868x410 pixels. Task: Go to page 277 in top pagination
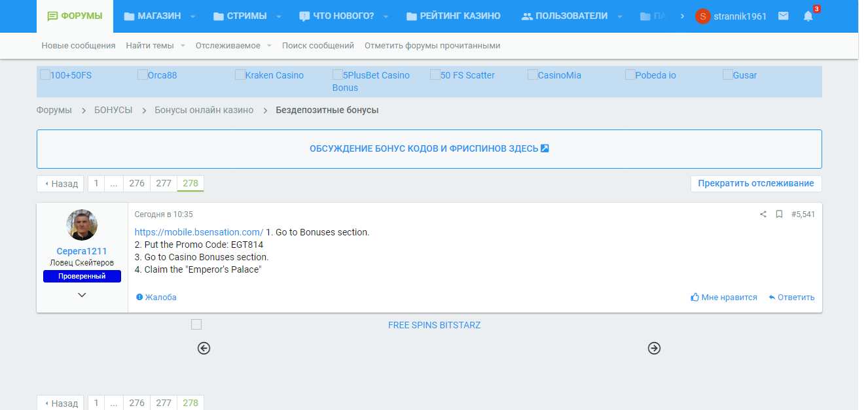click(164, 184)
